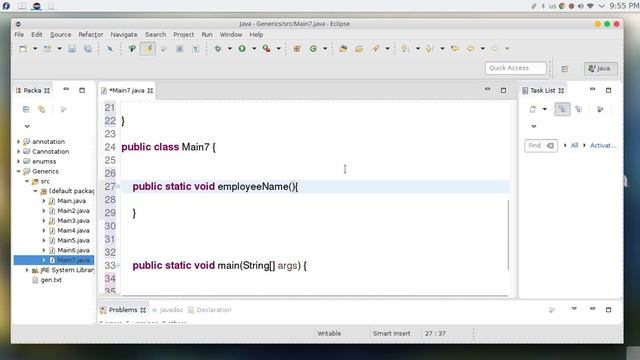This screenshot has height=360, width=640.
Task: Open the Refactor menu
Action: (91, 35)
